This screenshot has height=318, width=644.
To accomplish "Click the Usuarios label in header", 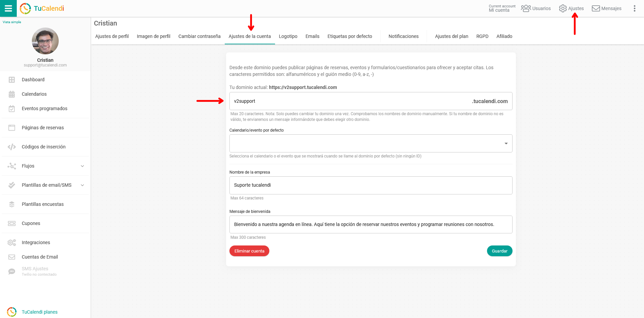I will point(541,8).
